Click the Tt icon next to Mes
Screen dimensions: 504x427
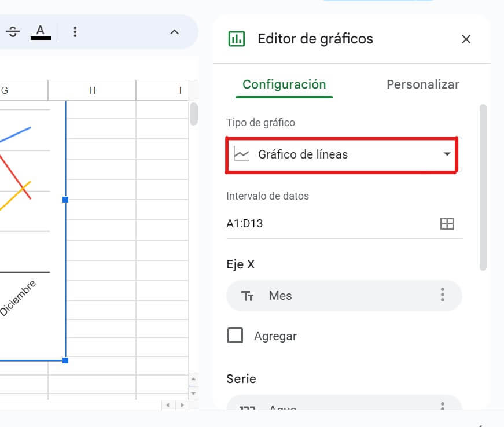248,296
